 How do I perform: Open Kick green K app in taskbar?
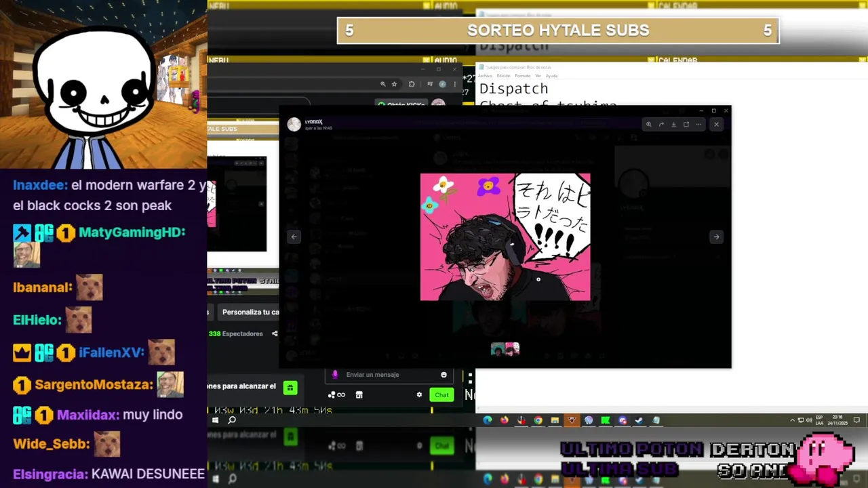(606, 420)
